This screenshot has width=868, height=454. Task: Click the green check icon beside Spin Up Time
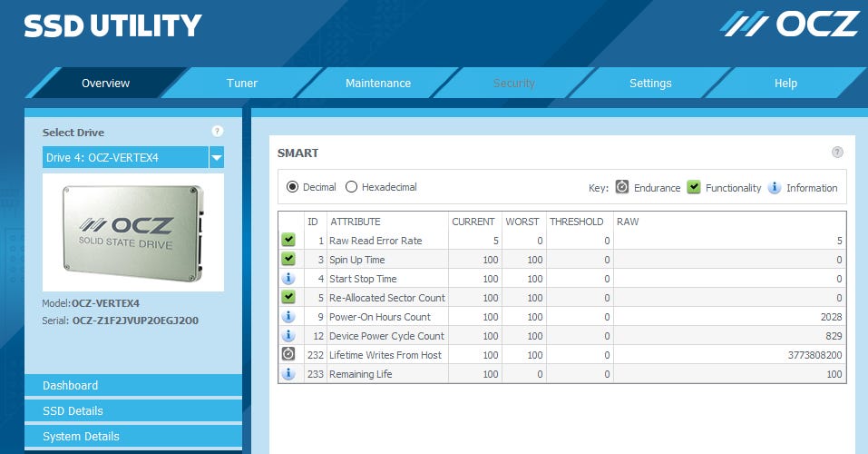tap(288, 260)
